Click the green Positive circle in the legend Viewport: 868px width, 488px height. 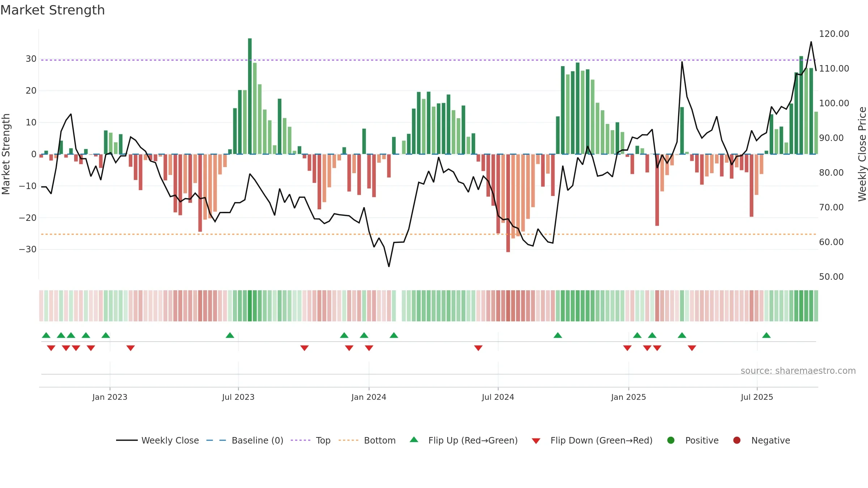tap(671, 440)
